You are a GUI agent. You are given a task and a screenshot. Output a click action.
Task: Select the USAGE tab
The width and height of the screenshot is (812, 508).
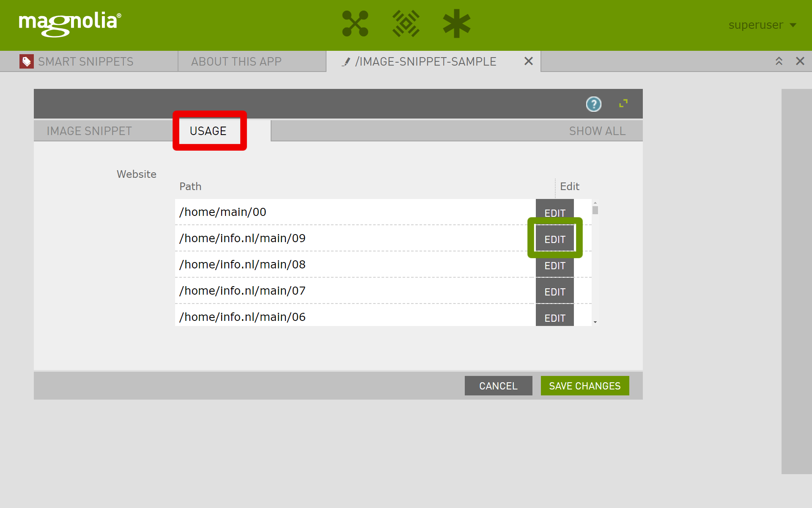(x=208, y=130)
